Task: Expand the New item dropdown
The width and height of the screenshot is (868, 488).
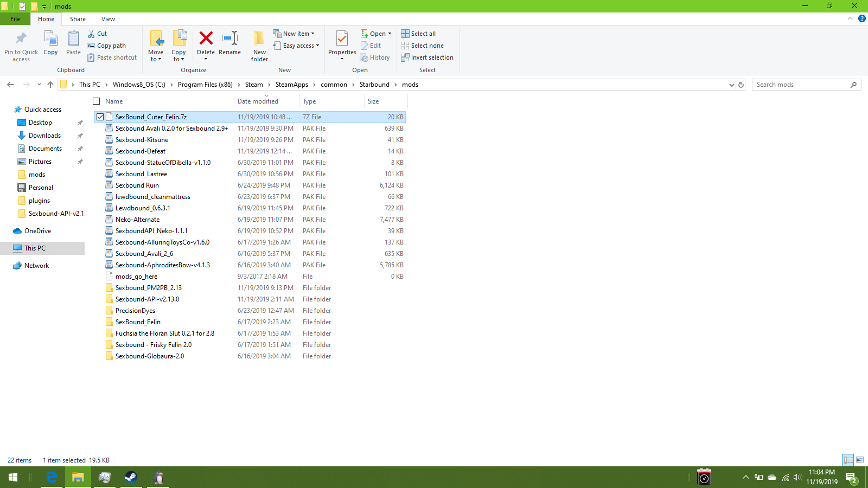Action: (293, 34)
